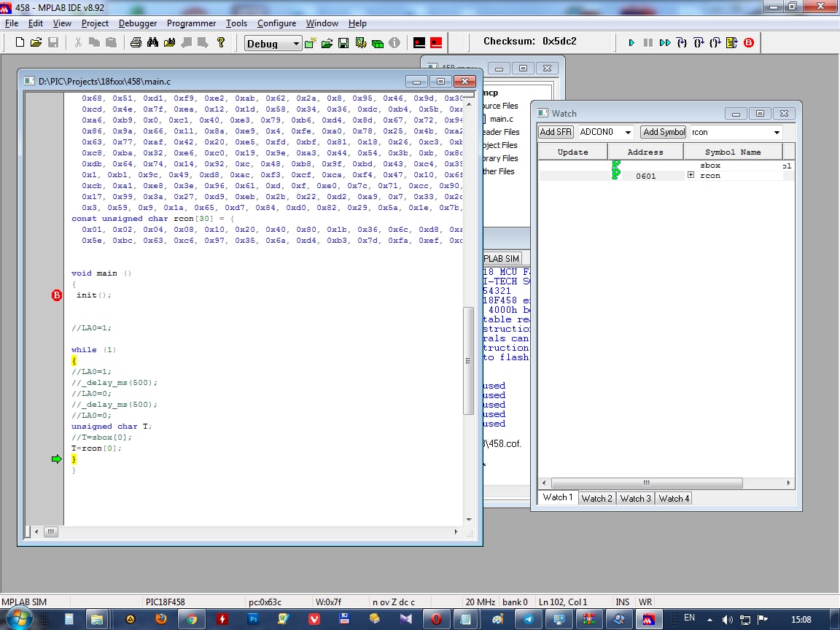Open the build options icon
The image size is (840, 630).
[x=360, y=43]
